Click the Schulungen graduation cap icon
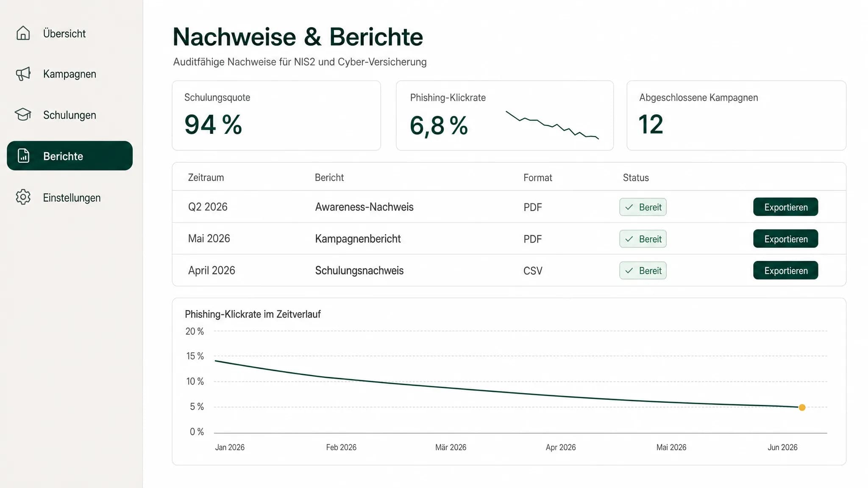The image size is (868, 488). point(23,114)
